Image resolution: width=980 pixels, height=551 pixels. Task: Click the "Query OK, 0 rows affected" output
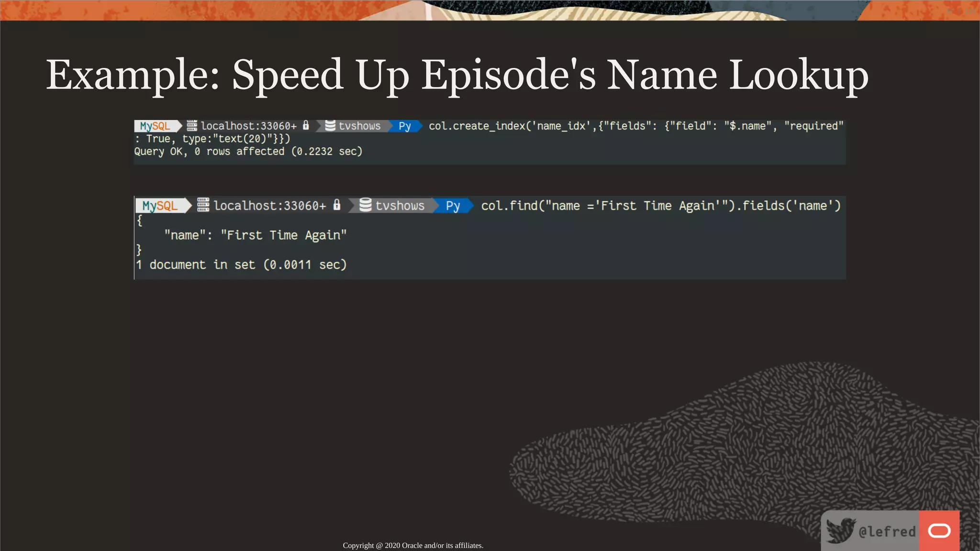click(x=248, y=151)
